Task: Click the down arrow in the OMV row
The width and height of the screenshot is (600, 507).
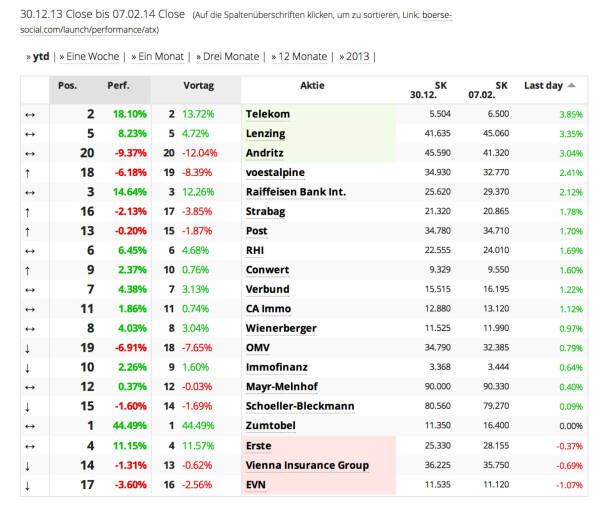Action: 27,348
